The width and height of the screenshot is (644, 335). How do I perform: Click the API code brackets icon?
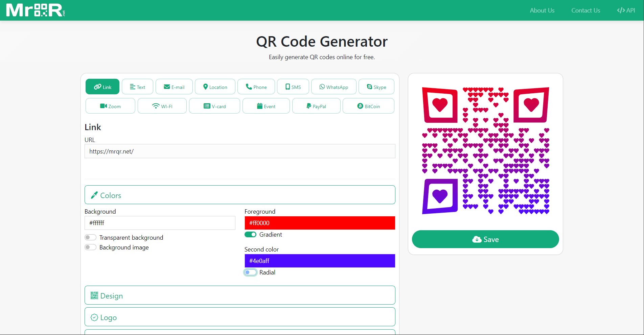[621, 10]
